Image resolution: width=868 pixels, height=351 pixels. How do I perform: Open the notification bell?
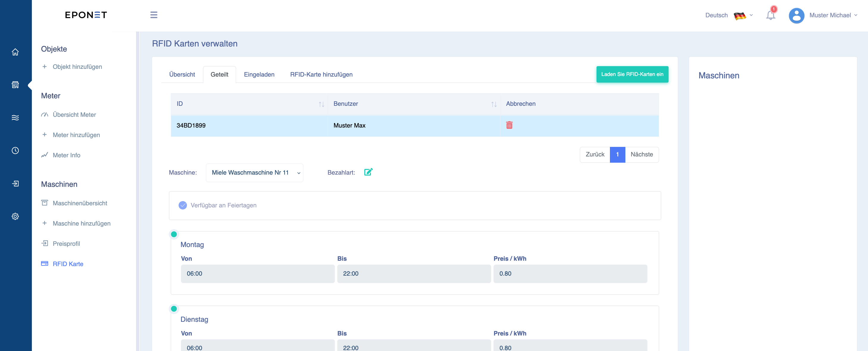pos(770,15)
